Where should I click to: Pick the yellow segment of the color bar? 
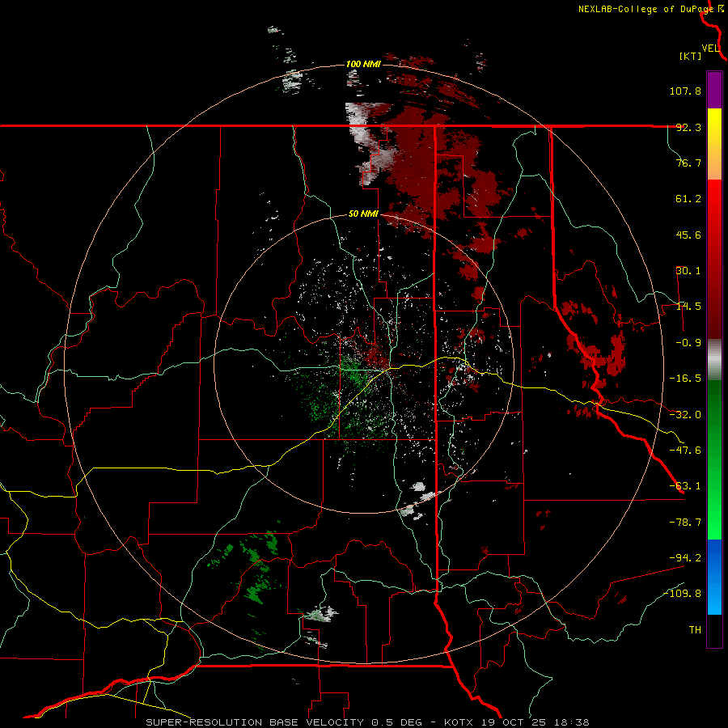pos(714,144)
